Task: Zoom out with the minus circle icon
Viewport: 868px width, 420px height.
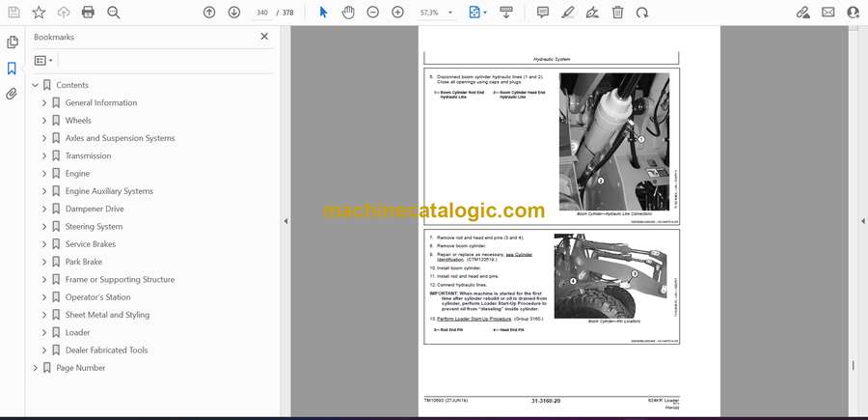Action: click(373, 13)
